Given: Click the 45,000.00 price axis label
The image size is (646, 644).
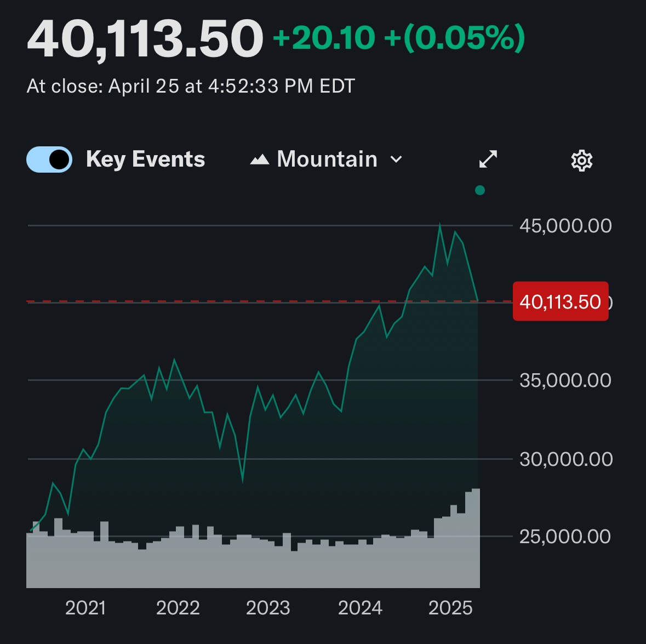Looking at the screenshot, I should pos(565,226).
